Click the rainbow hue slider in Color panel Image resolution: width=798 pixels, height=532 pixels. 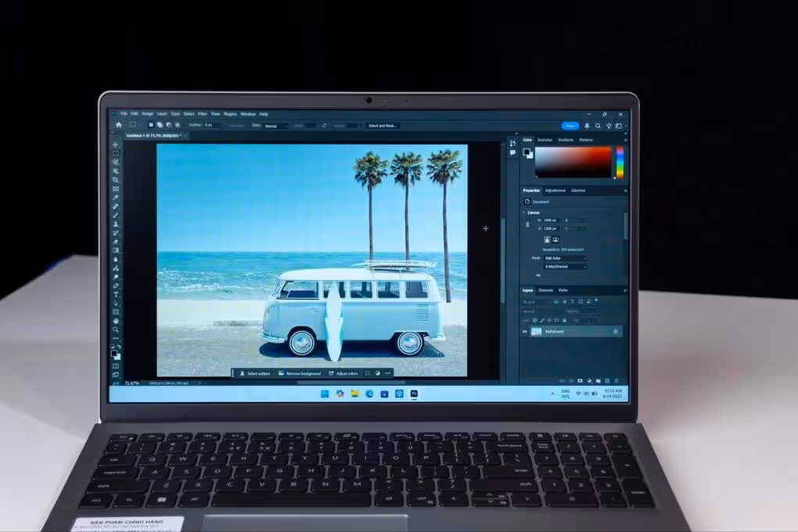(x=620, y=163)
